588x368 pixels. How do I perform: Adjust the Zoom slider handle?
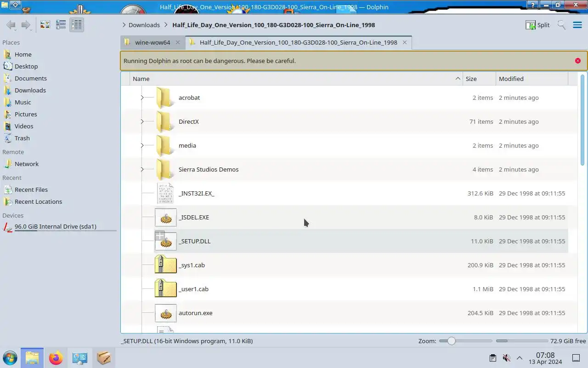(x=451, y=341)
